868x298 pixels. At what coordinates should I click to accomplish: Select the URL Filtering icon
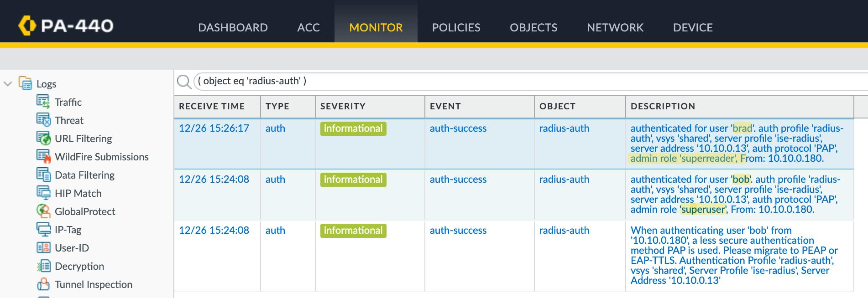click(x=43, y=138)
